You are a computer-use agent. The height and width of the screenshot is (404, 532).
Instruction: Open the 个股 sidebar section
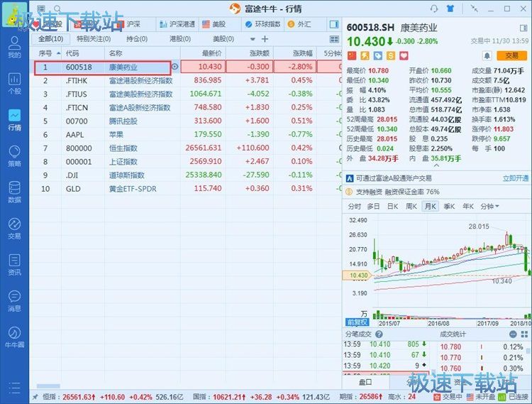click(x=14, y=84)
